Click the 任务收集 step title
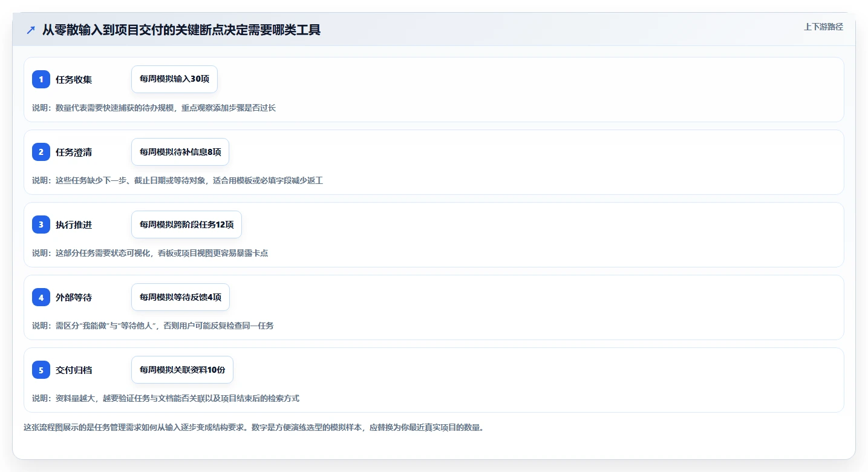The image size is (868, 472). pyautogui.click(x=74, y=79)
